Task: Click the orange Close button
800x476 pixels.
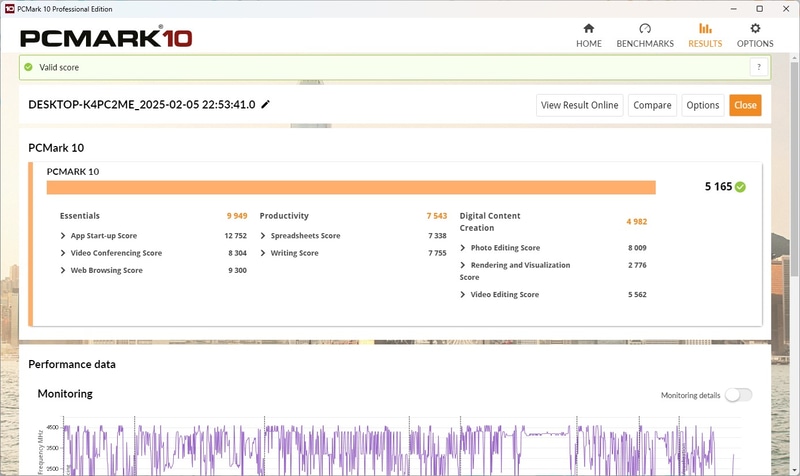Action: pyautogui.click(x=745, y=105)
